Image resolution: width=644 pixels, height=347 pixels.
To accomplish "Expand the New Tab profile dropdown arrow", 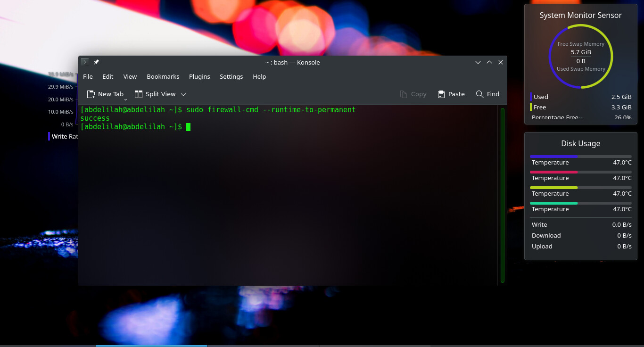I will coord(125,99).
